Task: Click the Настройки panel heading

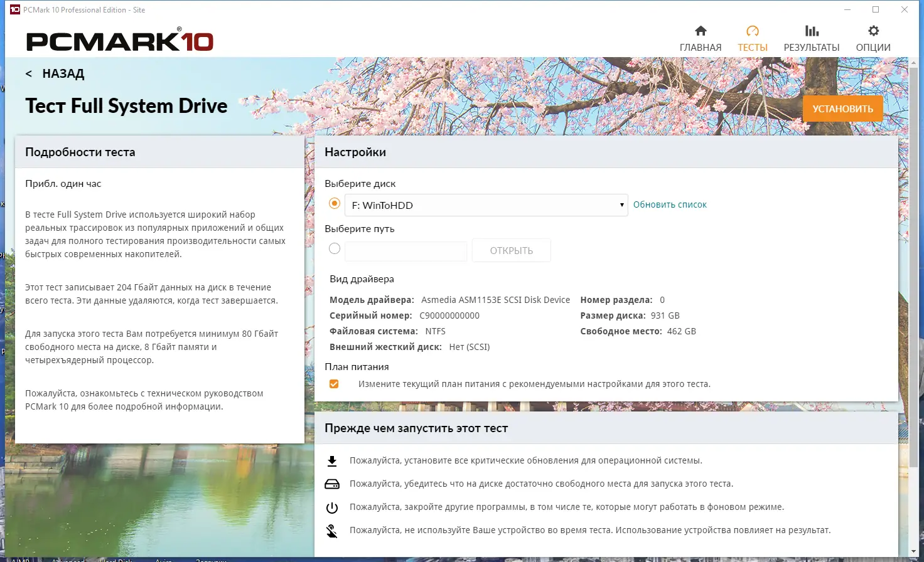Action: point(355,152)
